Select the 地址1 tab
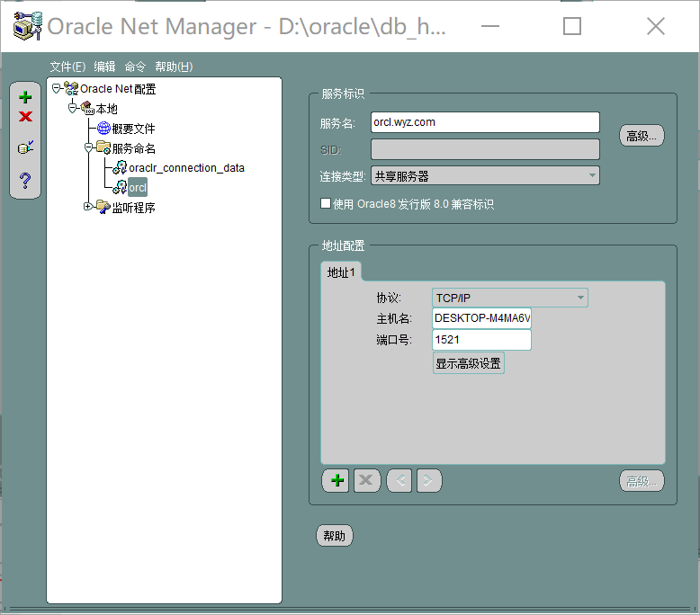The width and height of the screenshot is (700, 615). (x=341, y=272)
